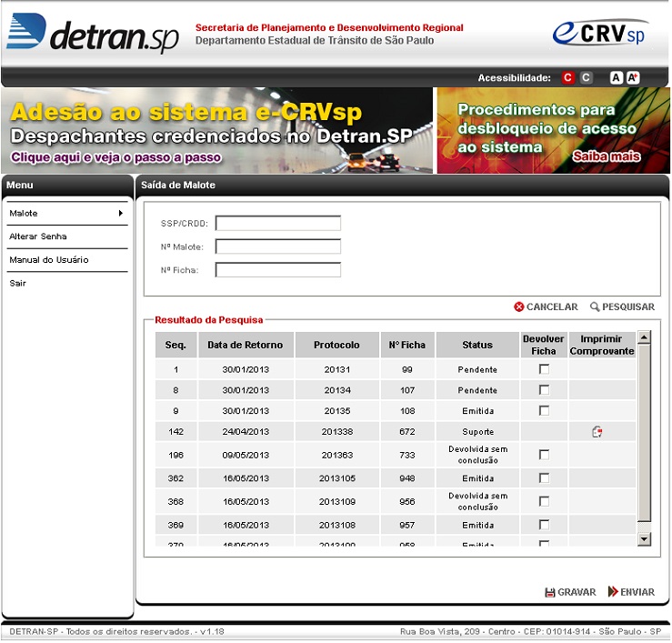672x643 pixels.
Task: Check Devolver Ficha for ficha 948
Action: (544, 477)
